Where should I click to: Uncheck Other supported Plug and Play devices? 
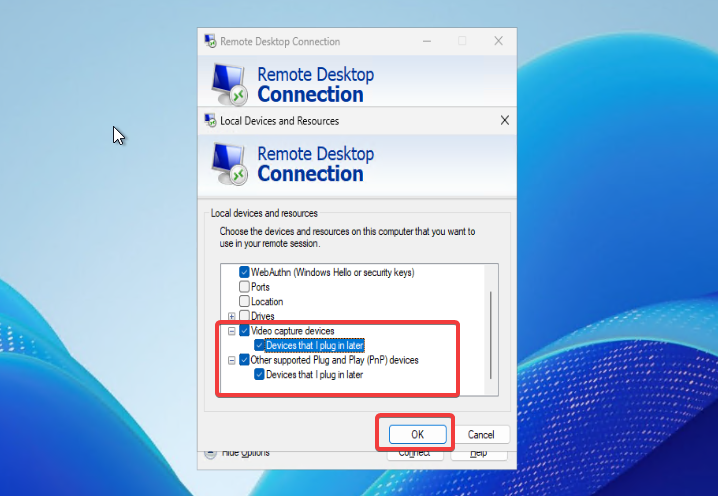244,360
